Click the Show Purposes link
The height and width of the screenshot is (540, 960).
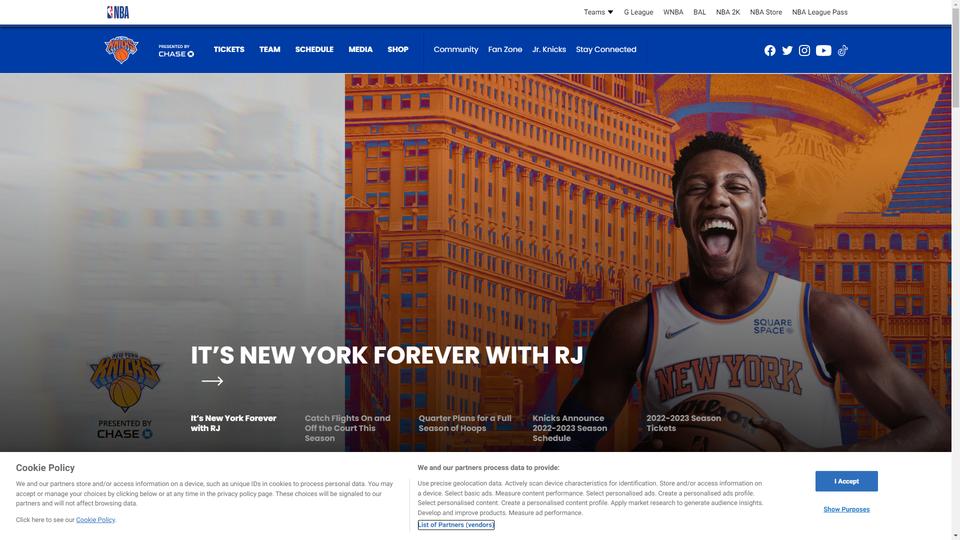(846, 509)
